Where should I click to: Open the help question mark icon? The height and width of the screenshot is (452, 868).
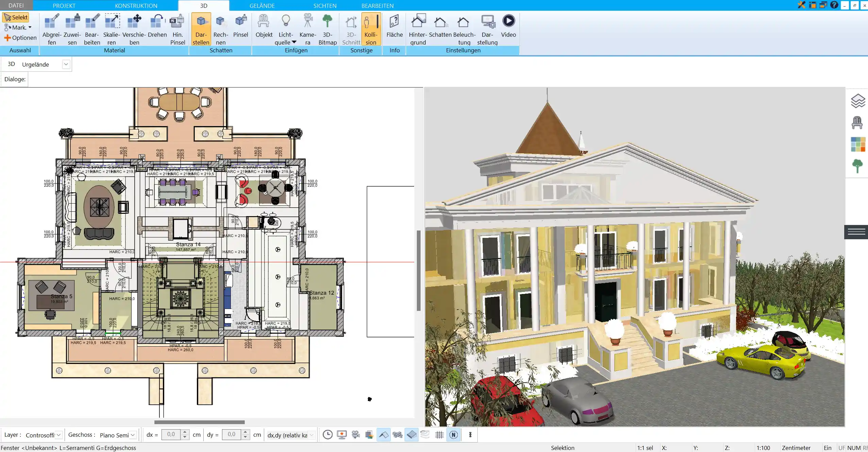(x=834, y=5)
